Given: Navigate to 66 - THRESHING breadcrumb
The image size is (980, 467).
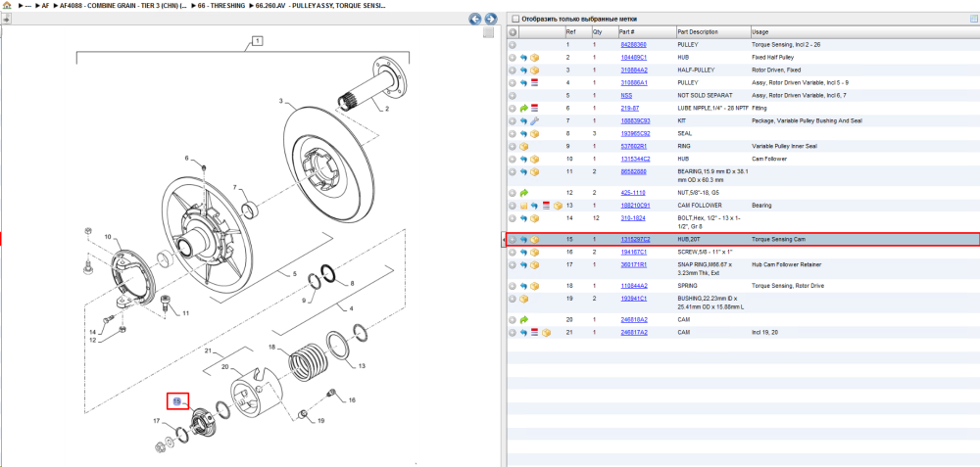Looking at the screenshot, I should pos(221,5).
